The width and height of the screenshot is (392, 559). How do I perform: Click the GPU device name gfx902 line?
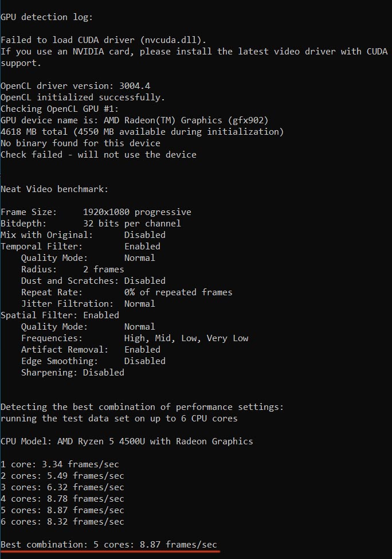134,120
